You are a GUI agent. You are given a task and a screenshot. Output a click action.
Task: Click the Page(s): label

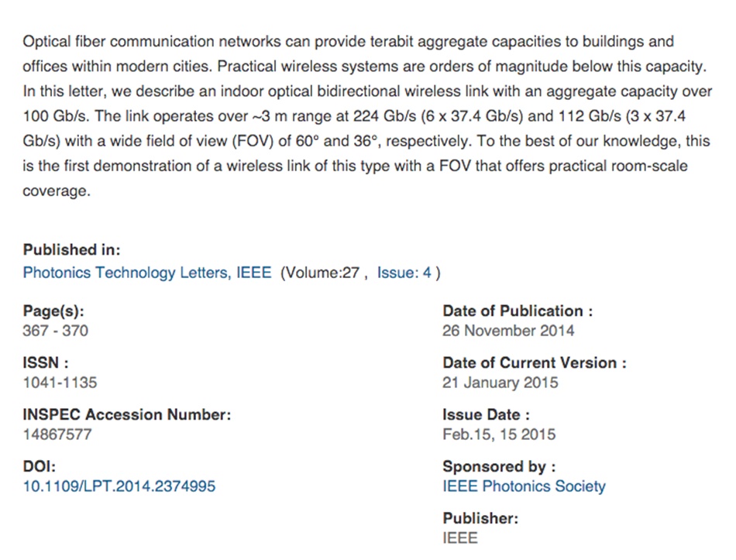pyautogui.click(x=53, y=311)
